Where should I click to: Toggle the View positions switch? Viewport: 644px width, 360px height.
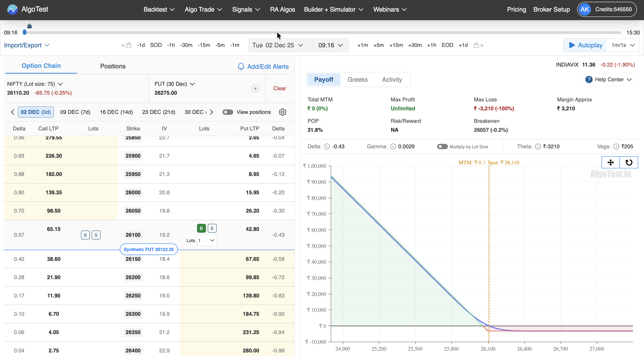tap(227, 112)
